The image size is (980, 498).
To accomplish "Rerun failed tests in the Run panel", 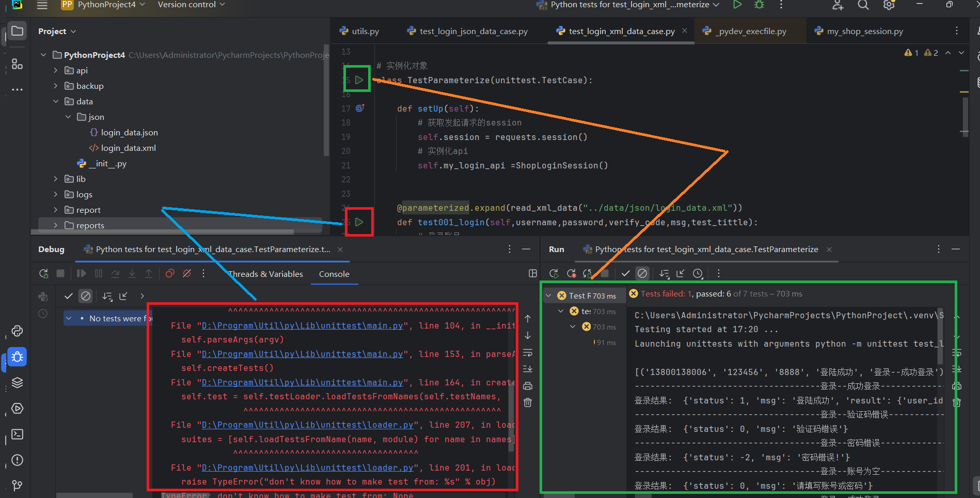I will (572, 273).
